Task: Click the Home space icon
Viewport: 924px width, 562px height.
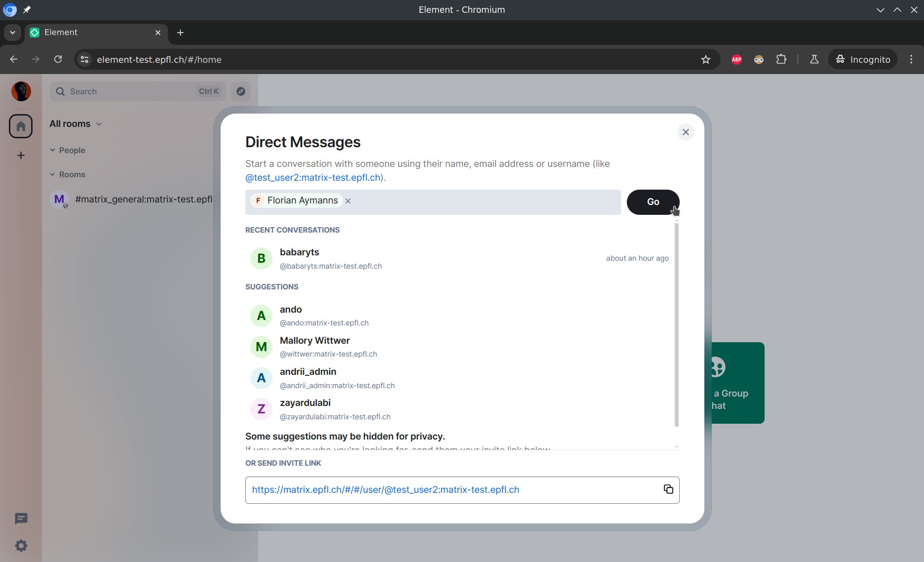Action: tap(21, 126)
